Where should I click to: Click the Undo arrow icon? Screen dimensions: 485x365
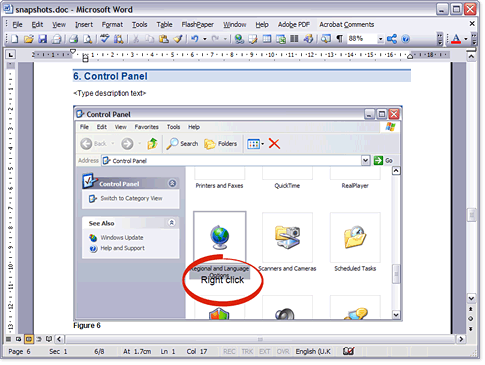coord(195,39)
